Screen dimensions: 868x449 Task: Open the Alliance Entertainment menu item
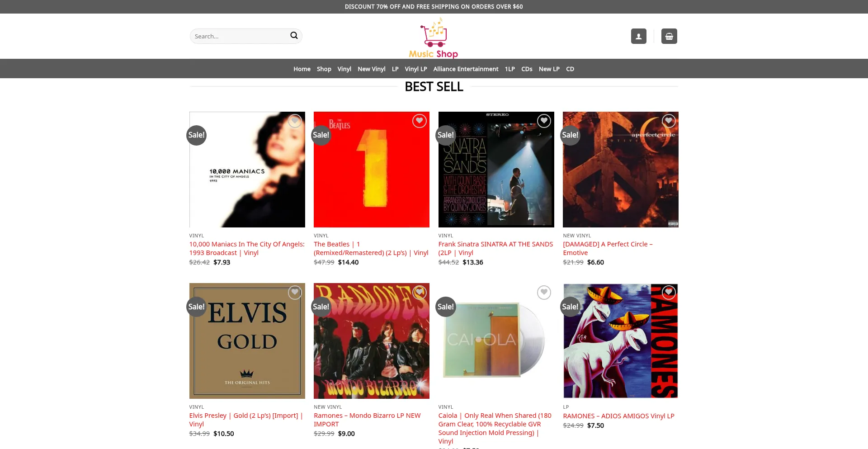pyautogui.click(x=466, y=69)
